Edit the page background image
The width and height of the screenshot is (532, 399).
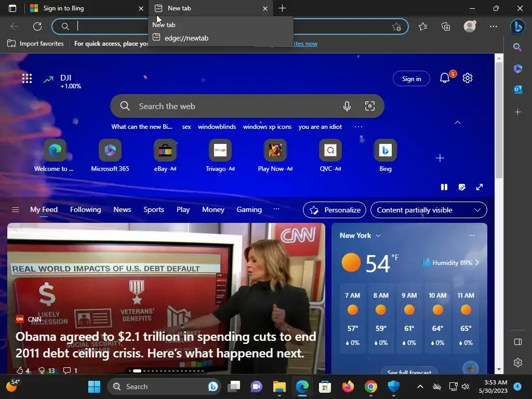tap(462, 187)
